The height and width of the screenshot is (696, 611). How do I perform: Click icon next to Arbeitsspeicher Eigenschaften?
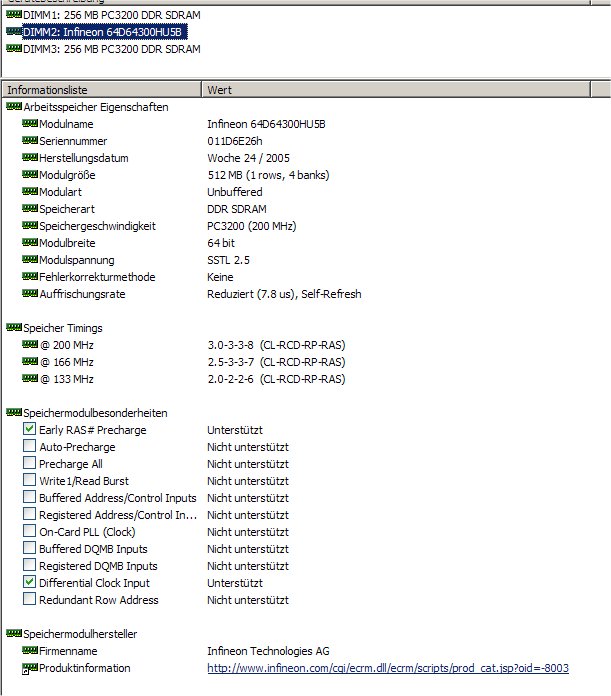pyautogui.click(x=14, y=107)
